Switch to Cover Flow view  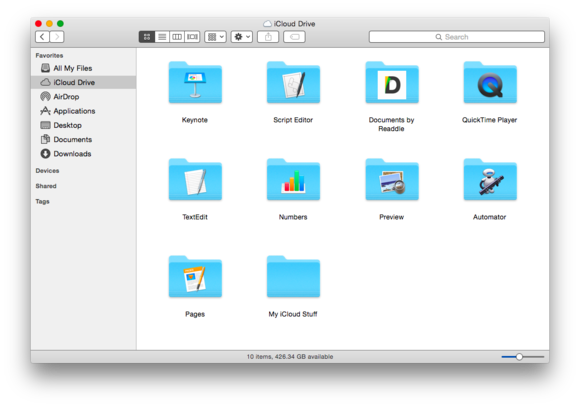click(192, 37)
